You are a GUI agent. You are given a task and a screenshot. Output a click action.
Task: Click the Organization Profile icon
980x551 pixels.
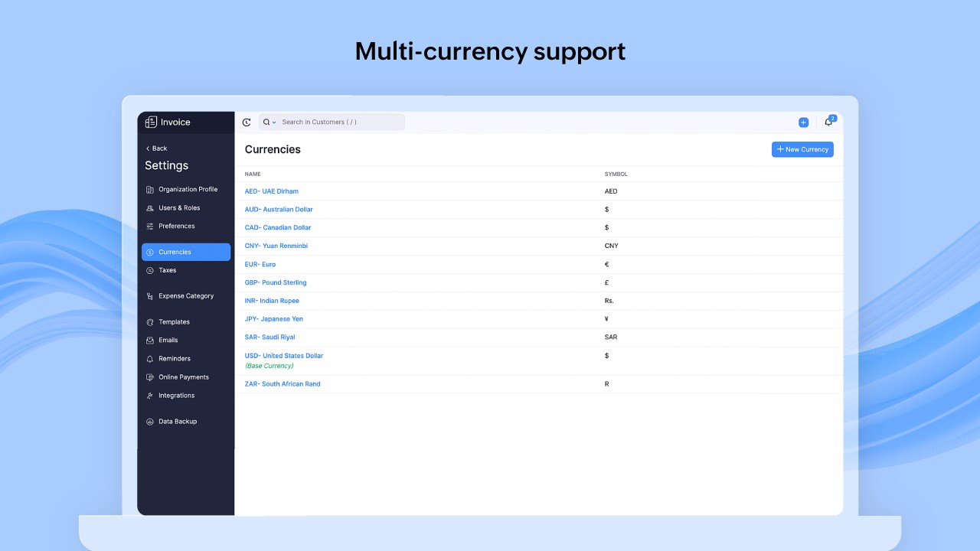[x=150, y=190]
